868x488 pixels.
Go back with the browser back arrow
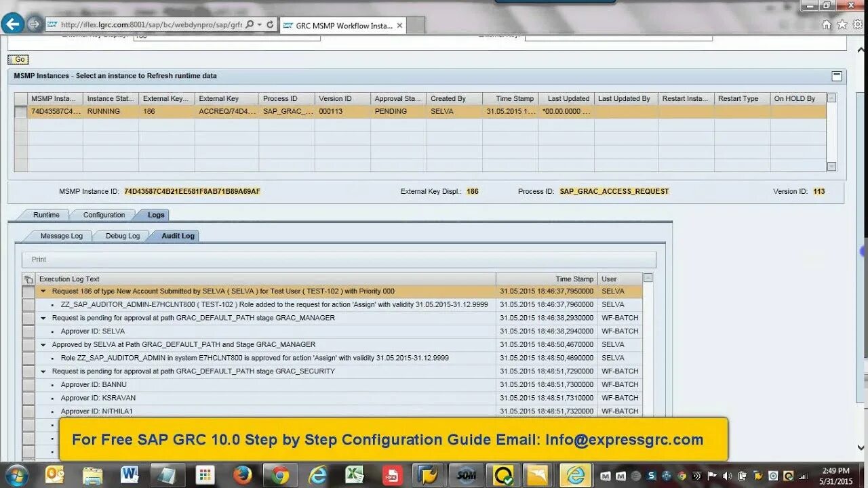12,24
